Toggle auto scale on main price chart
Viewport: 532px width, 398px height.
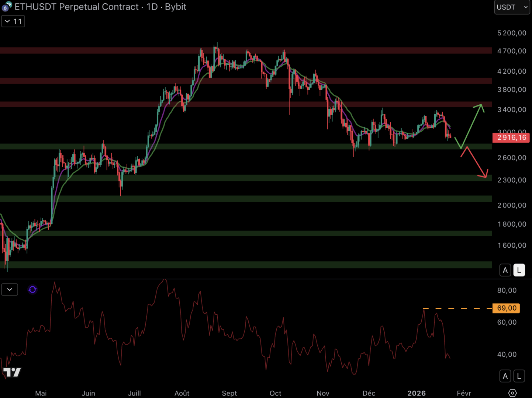tap(505, 270)
